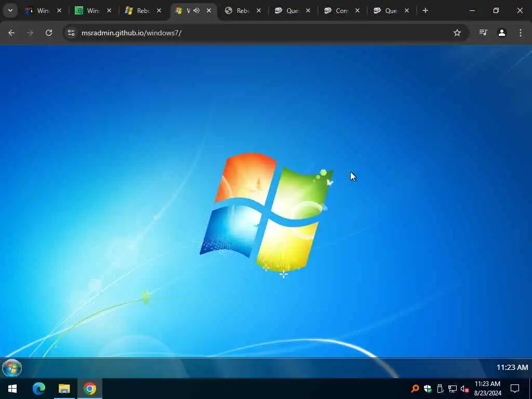Reload the current page

(49, 33)
